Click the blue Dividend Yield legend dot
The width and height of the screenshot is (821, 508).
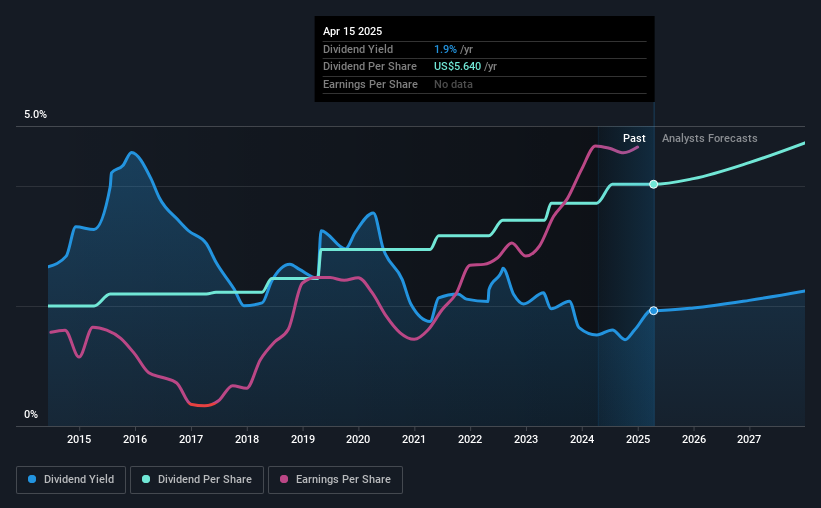(32, 479)
